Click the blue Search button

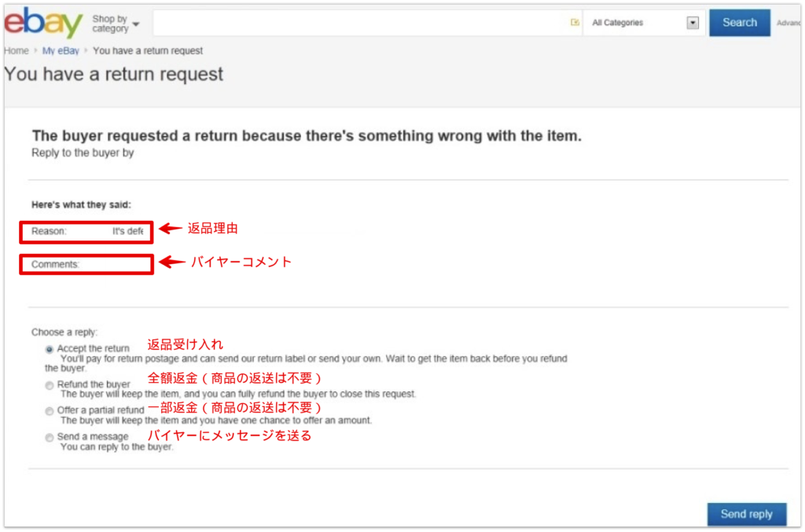(x=739, y=23)
